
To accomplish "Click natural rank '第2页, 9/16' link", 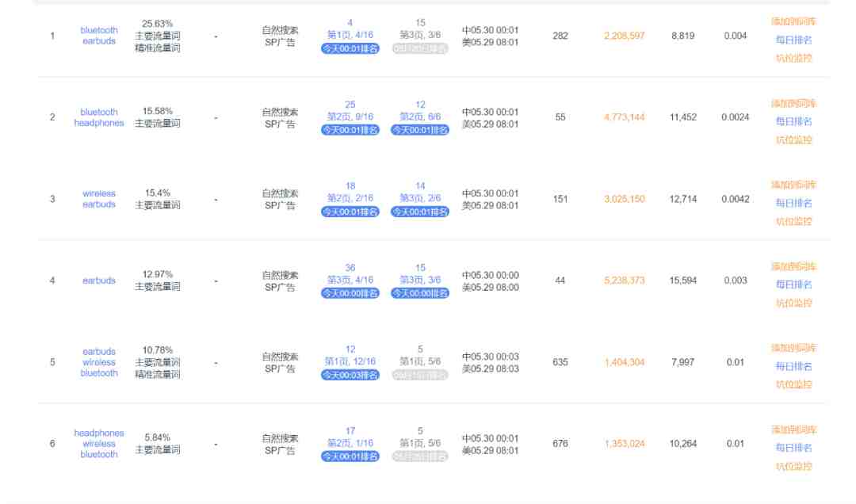I will point(350,116).
